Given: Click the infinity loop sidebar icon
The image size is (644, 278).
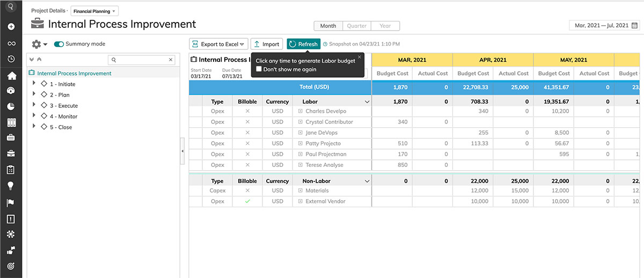Looking at the screenshot, I should point(11,43).
